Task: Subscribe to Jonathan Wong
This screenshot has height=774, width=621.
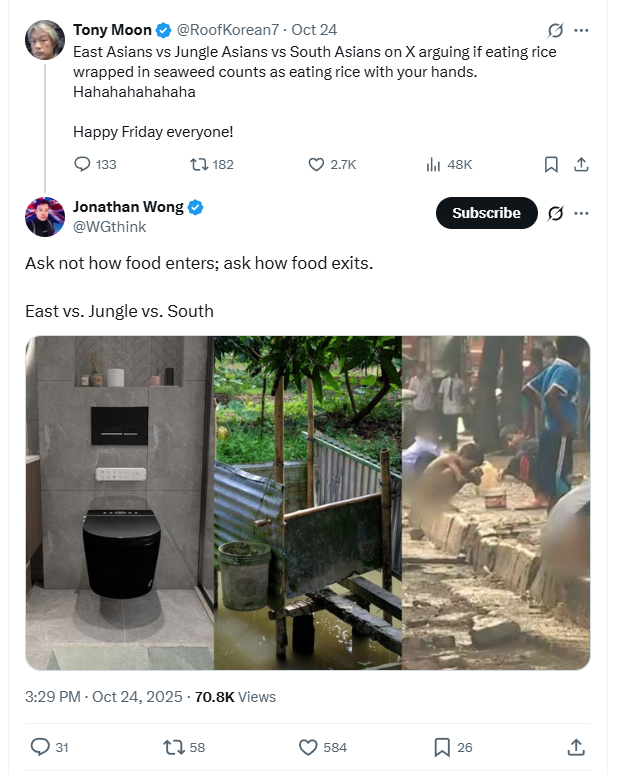Action: coord(486,213)
